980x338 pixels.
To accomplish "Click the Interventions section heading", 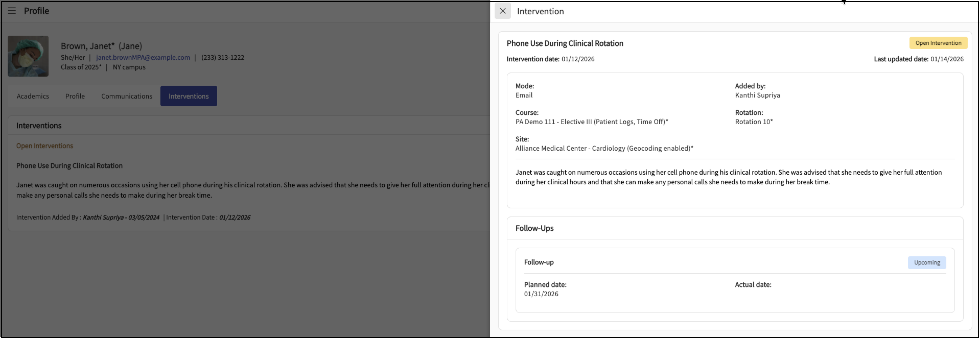I will pos(39,126).
